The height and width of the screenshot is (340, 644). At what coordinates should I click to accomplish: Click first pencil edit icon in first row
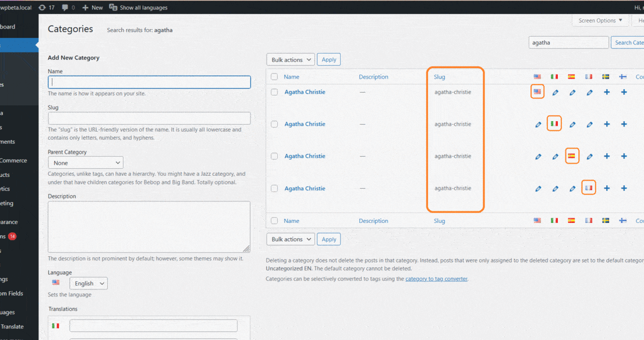click(555, 93)
